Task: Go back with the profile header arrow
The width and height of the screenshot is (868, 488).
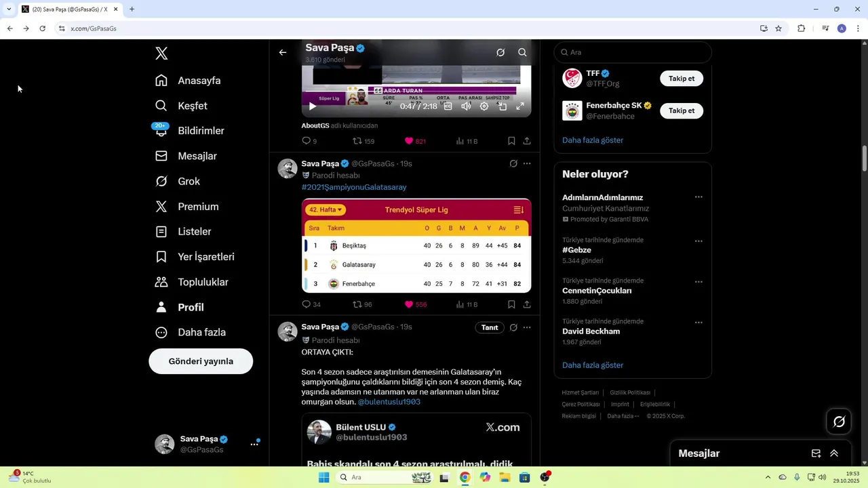Action: pyautogui.click(x=283, y=52)
